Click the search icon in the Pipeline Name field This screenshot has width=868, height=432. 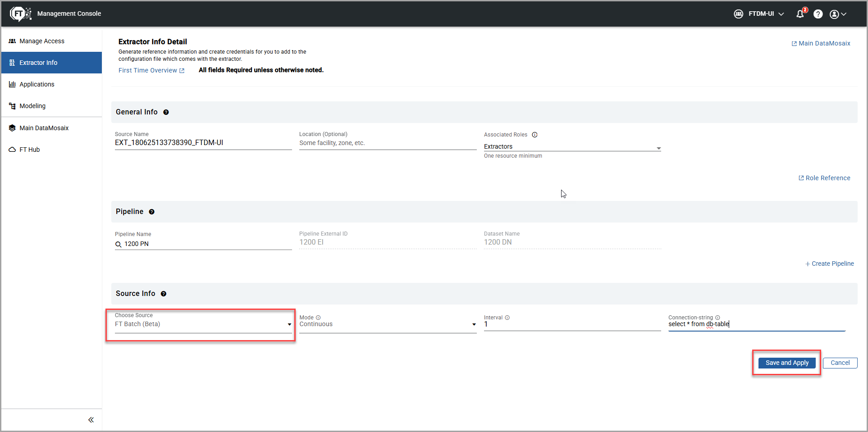pos(119,244)
